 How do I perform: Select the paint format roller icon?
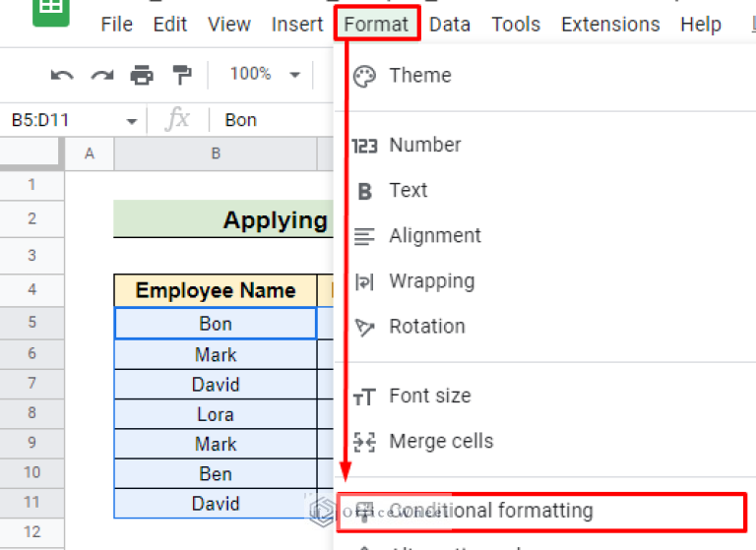[x=182, y=75]
